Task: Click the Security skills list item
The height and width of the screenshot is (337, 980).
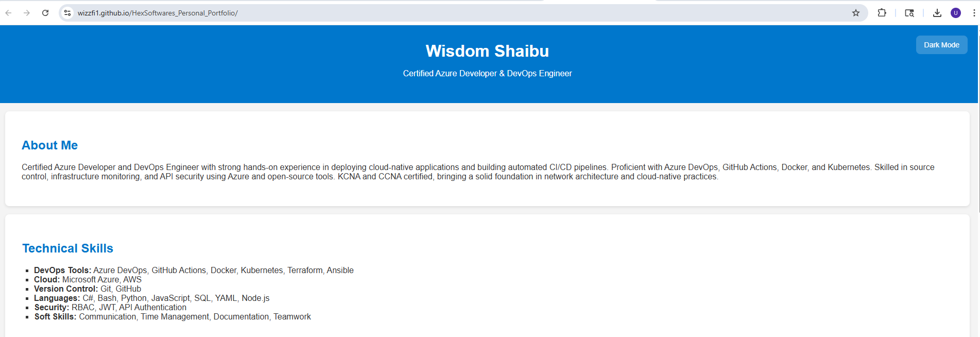Action: [x=110, y=307]
